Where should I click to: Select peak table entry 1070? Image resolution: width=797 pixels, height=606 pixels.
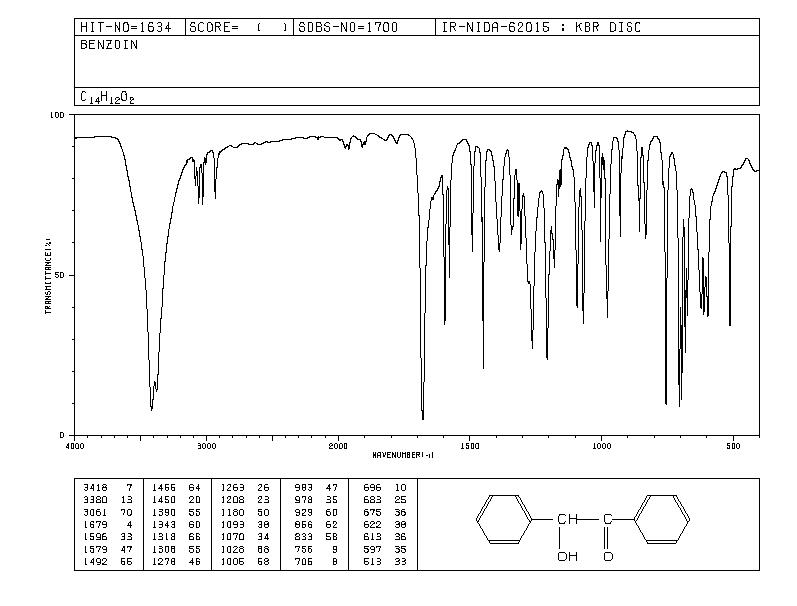pyautogui.click(x=232, y=537)
